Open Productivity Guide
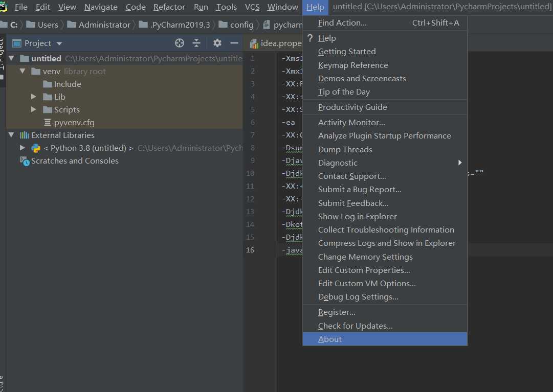Viewport: 553px width, 392px height. click(385, 107)
